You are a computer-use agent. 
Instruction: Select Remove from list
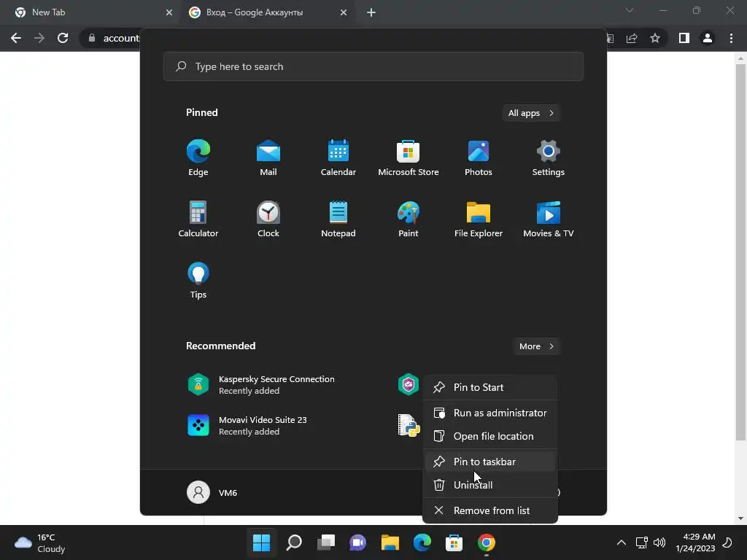(x=490, y=510)
